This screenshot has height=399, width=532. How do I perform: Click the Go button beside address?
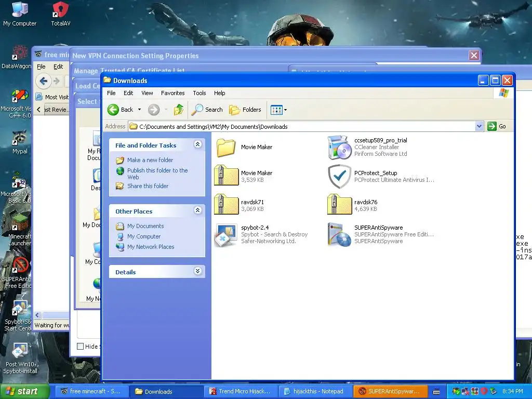tap(497, 126)
